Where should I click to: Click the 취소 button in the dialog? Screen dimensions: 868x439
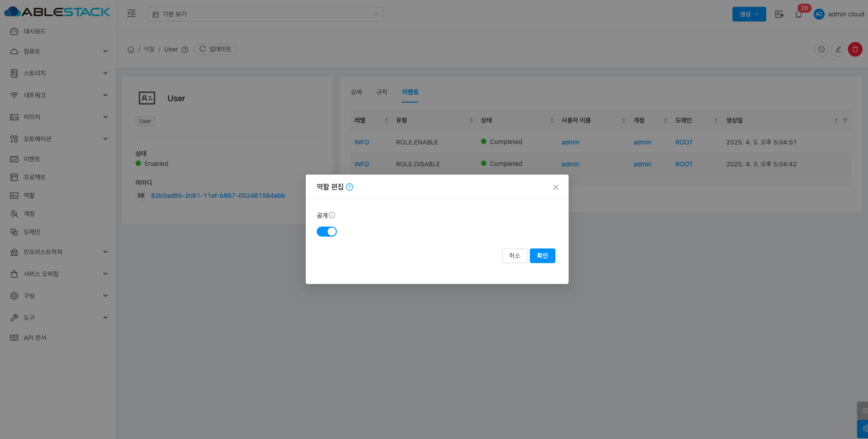pyautogui.click(x=515, y=256)
